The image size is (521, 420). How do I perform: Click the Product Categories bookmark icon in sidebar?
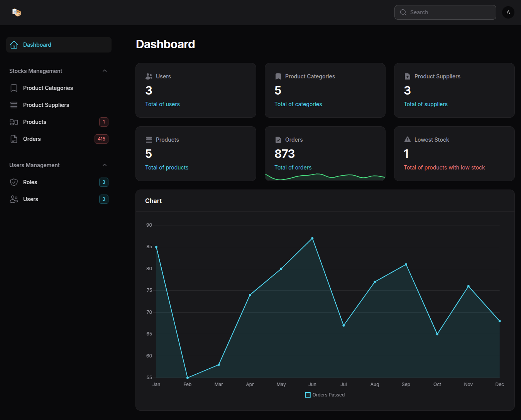pyautogui.click(x=14, y=88)
